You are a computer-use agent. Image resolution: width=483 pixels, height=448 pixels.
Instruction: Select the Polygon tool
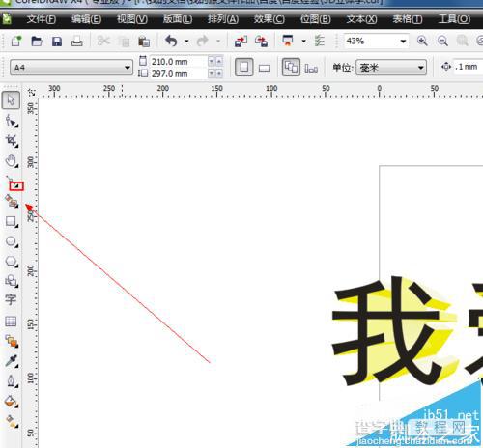(12, 261)
